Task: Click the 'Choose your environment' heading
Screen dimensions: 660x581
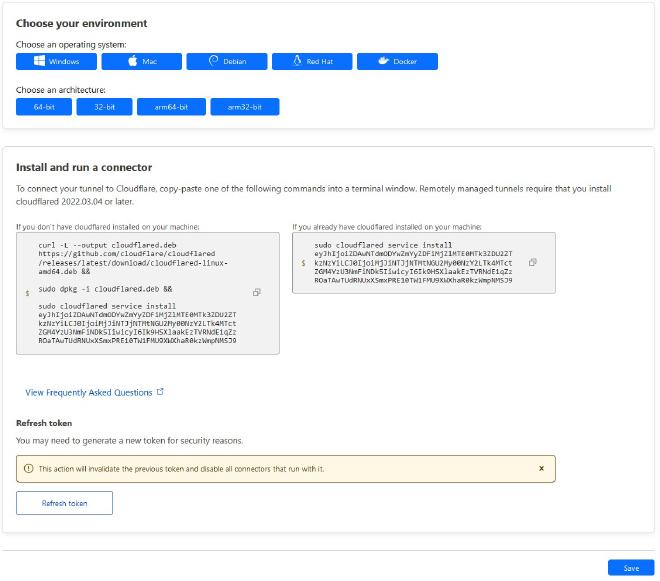Action: [x=82, y=23]
